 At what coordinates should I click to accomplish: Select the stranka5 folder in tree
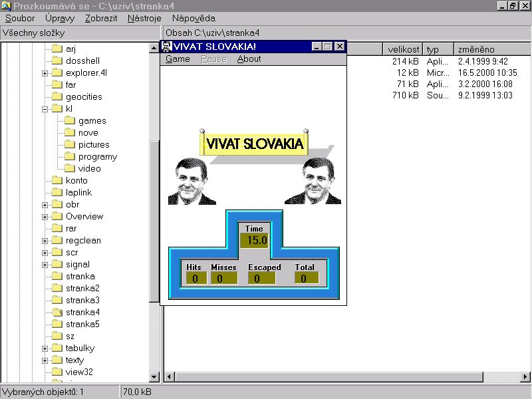[x=82, y=324]
